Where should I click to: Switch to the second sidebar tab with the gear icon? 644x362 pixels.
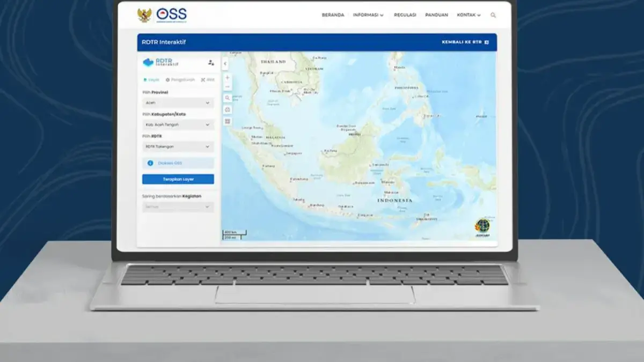180,80
